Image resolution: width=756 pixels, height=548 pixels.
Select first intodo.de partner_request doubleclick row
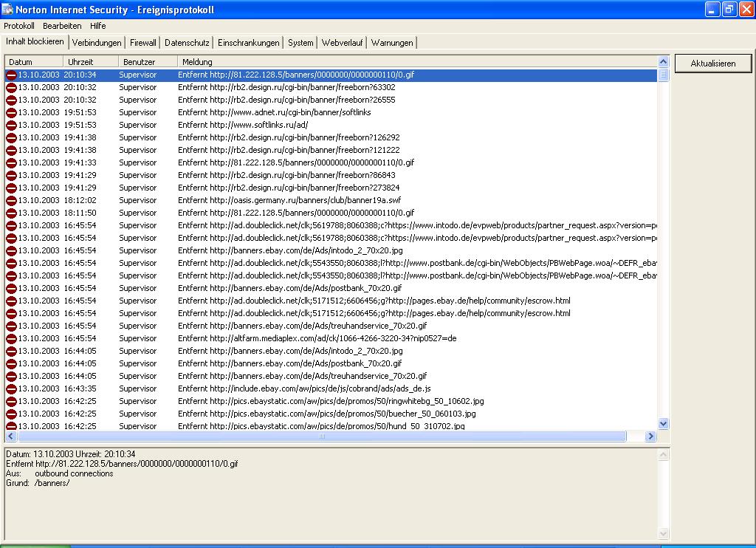coord(331,226)
